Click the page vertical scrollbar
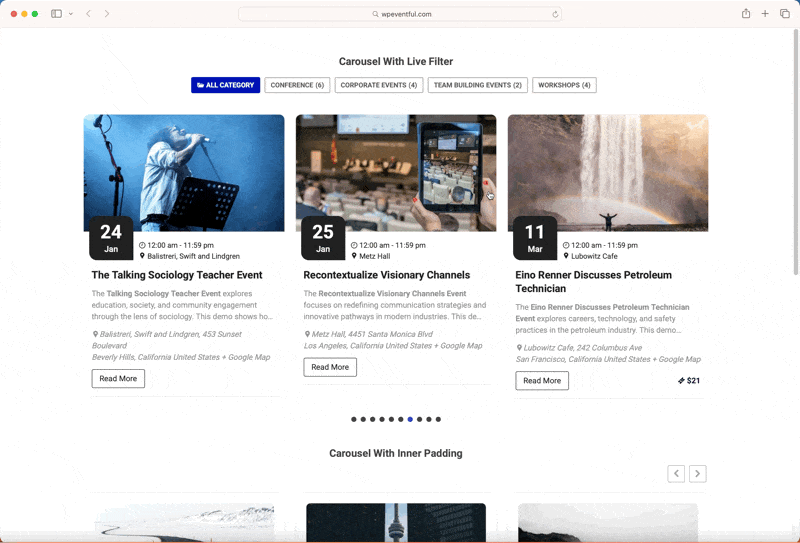Image resolution: width=800 pixels, height=543 pixels. click(x=795, y=153)
